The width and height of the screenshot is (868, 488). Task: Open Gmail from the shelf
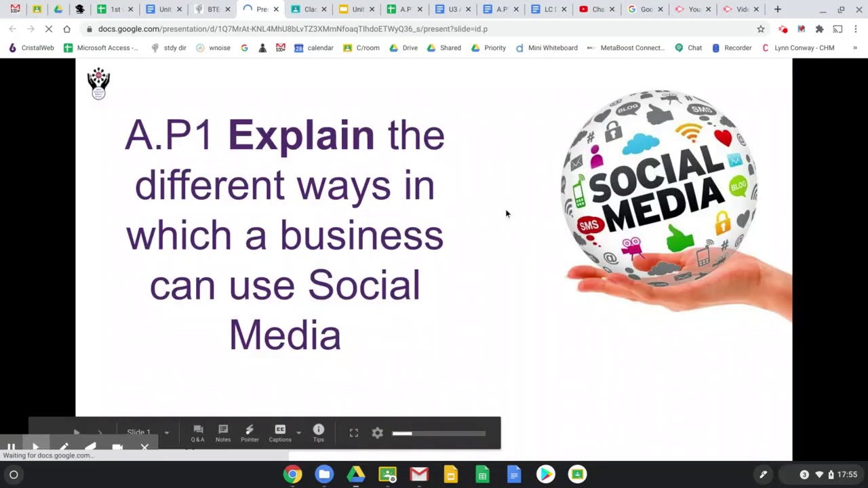click(419, 474)
